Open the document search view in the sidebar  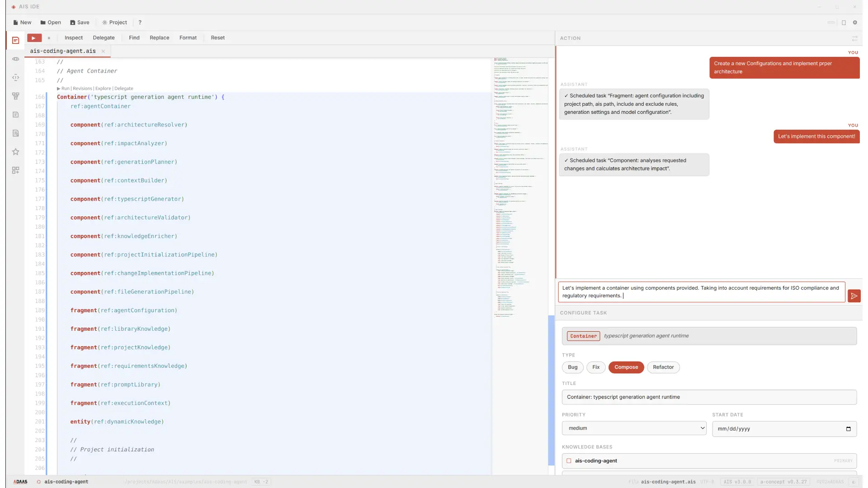(x=15, y=133)
